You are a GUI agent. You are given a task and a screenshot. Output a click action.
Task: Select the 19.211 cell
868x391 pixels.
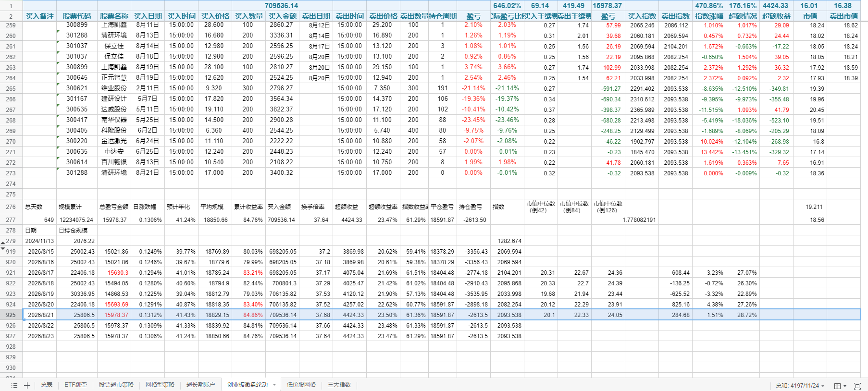coord(810,207)
